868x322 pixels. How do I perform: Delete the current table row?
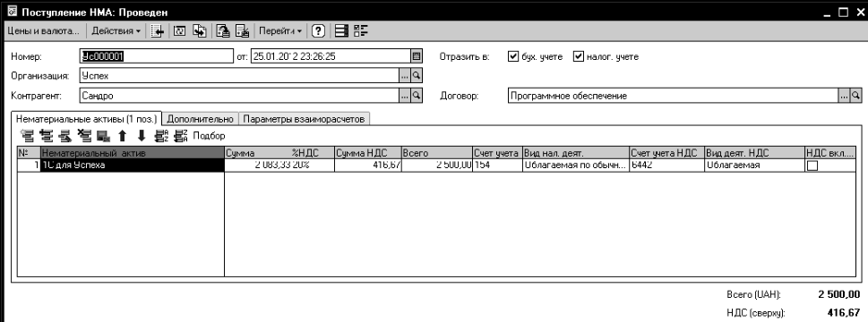(x=85, y=135)
